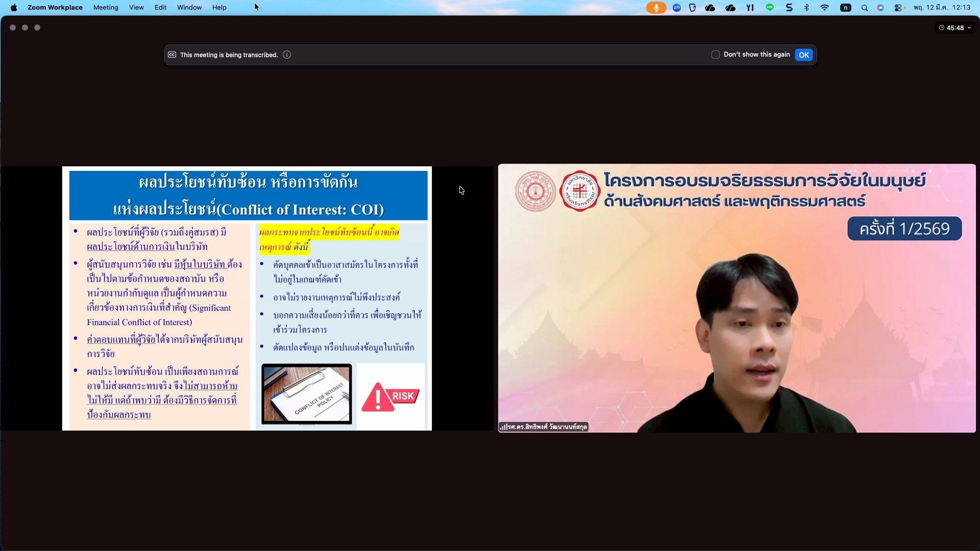
Task: Check the Don't show this again box
Action: point(716,55)
